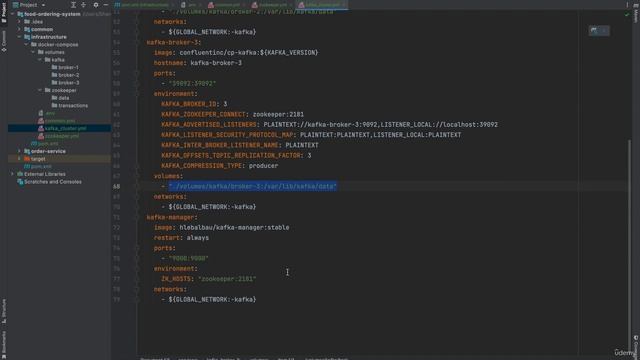Switch to the pom.xml infrastructure editor tab
The image size is (640, 360).
pos(145,5)
